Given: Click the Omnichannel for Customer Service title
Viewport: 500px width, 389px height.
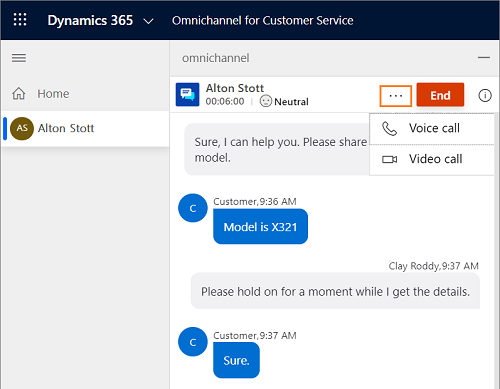Looking at the screenshot, I should [262, 21].
